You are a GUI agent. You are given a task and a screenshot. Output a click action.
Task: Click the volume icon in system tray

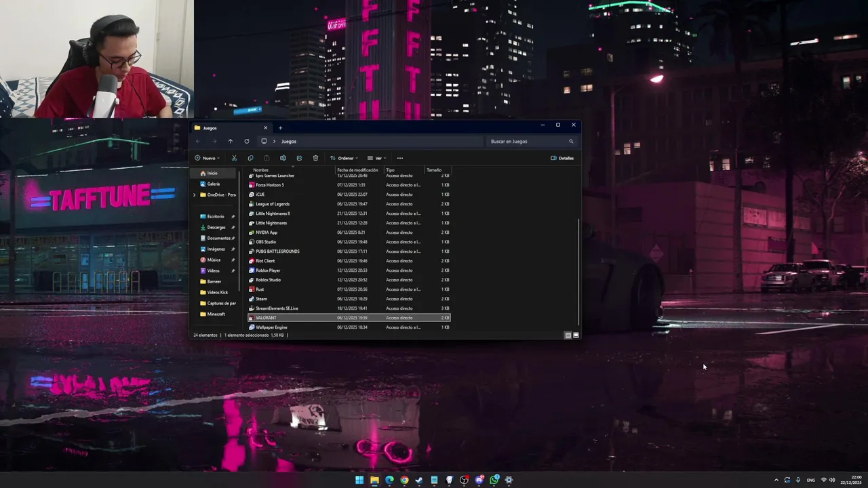pyautogui.click(x=832, y=480)
